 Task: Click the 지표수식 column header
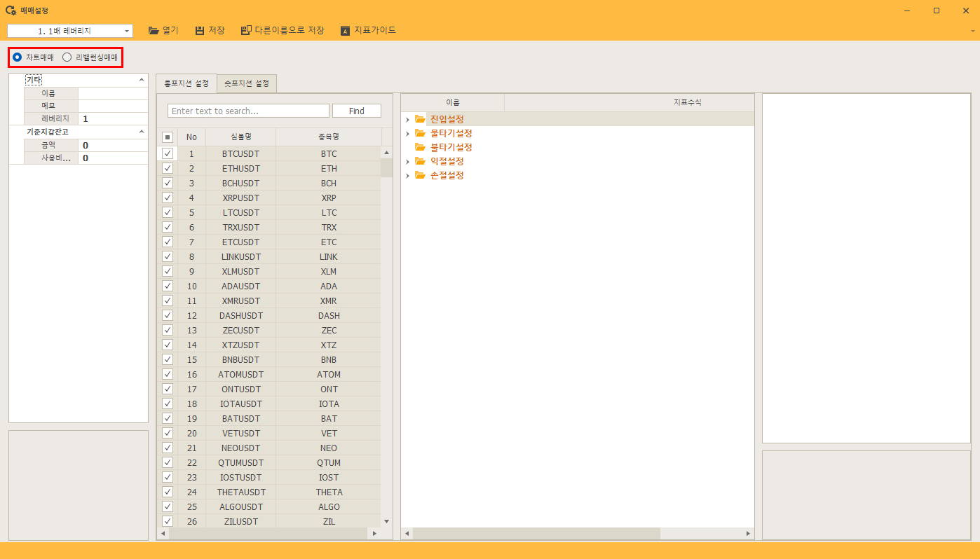pyautogui.click(x=687, y=102)
